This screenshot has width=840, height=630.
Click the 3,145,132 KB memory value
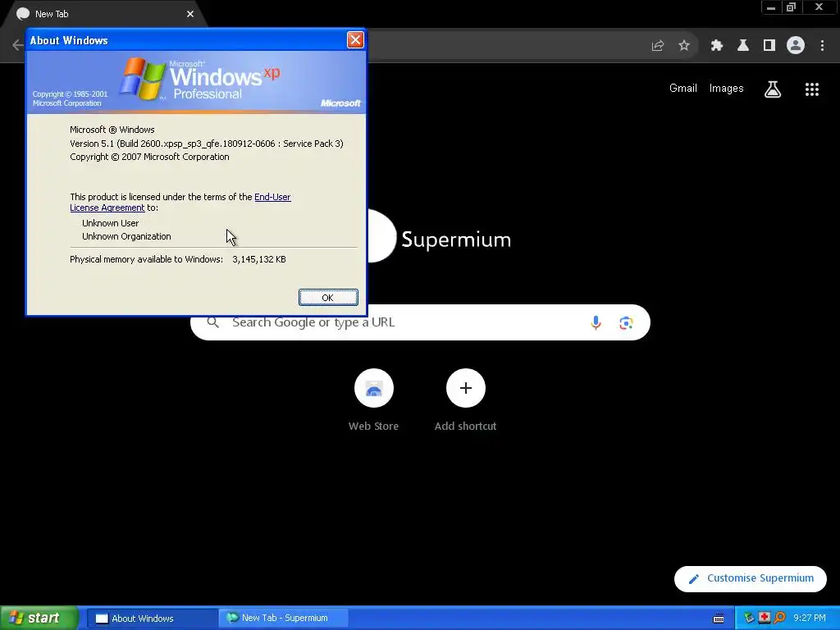pos(258,259)
